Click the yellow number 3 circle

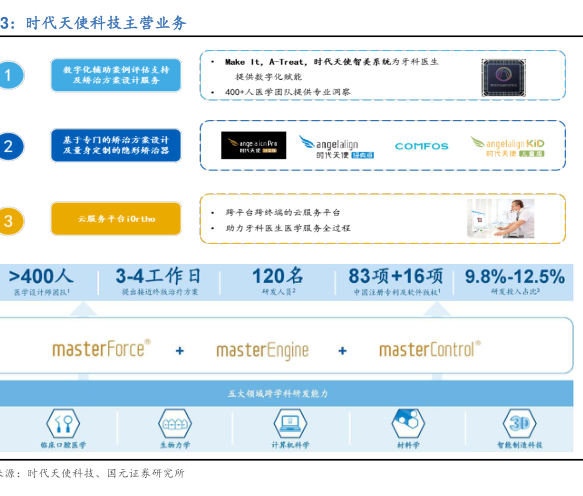(x=10, y=221)
